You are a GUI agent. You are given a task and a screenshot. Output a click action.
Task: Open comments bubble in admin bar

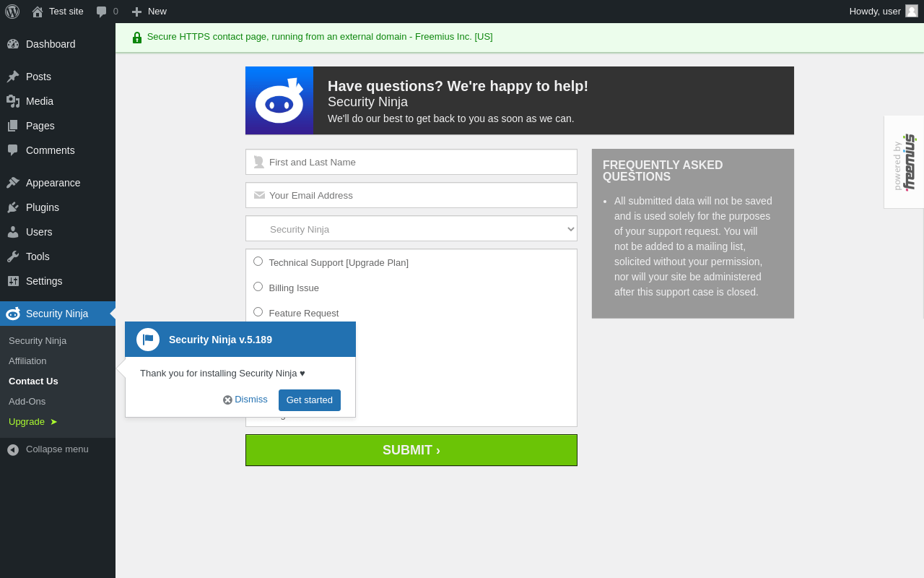(102, 12)
